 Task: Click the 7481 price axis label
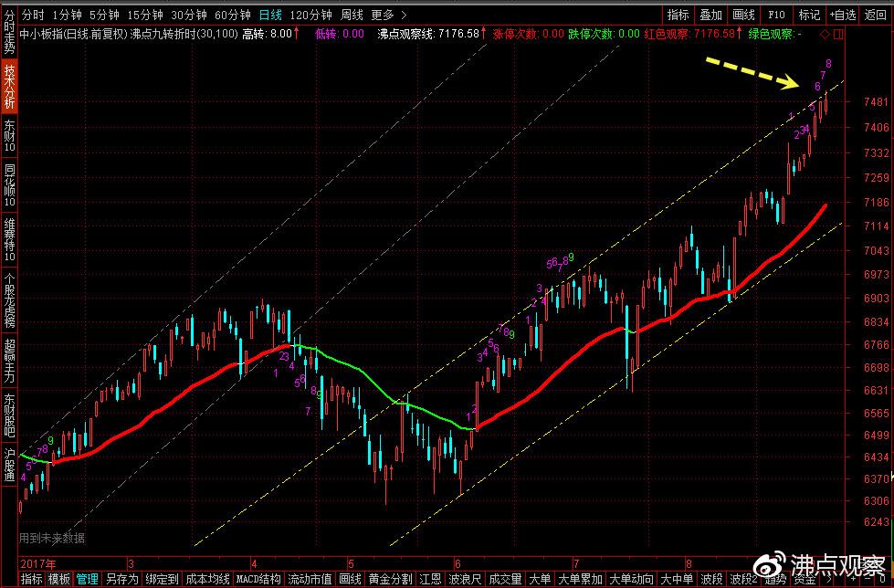pos(876,102)
